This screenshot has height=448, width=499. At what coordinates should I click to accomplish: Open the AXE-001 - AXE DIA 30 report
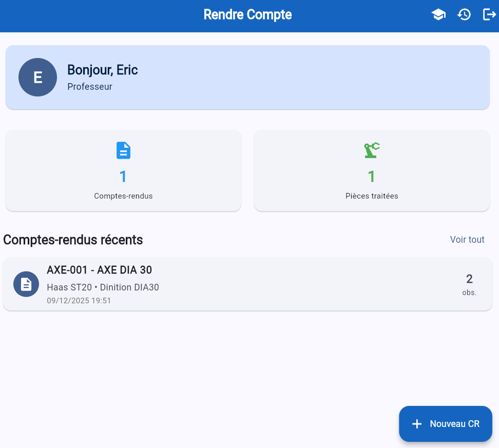(100, 270)
